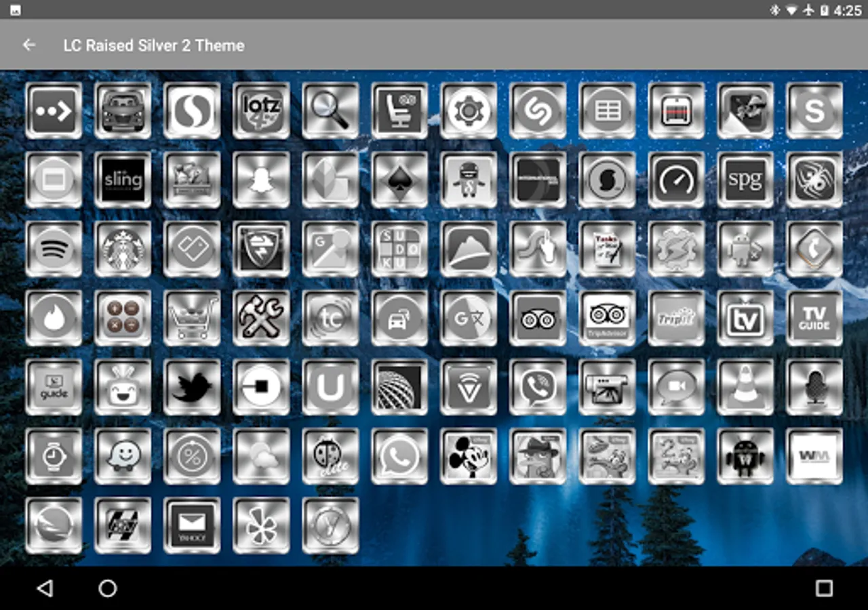This screenshot has width=868, height=610.
Task: Select the percent circle icon
Action: [192, 456]
